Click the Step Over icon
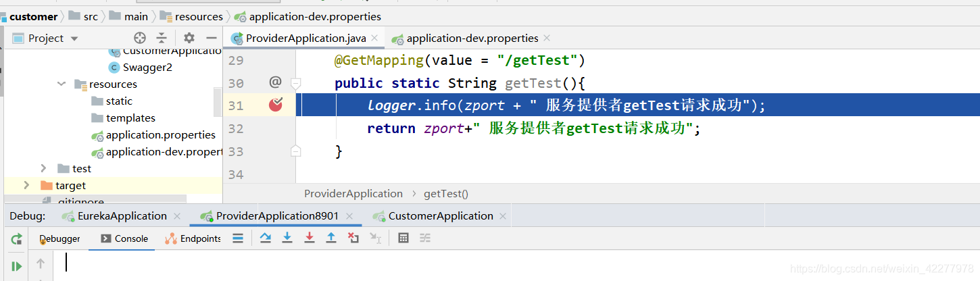 [266, 238]
